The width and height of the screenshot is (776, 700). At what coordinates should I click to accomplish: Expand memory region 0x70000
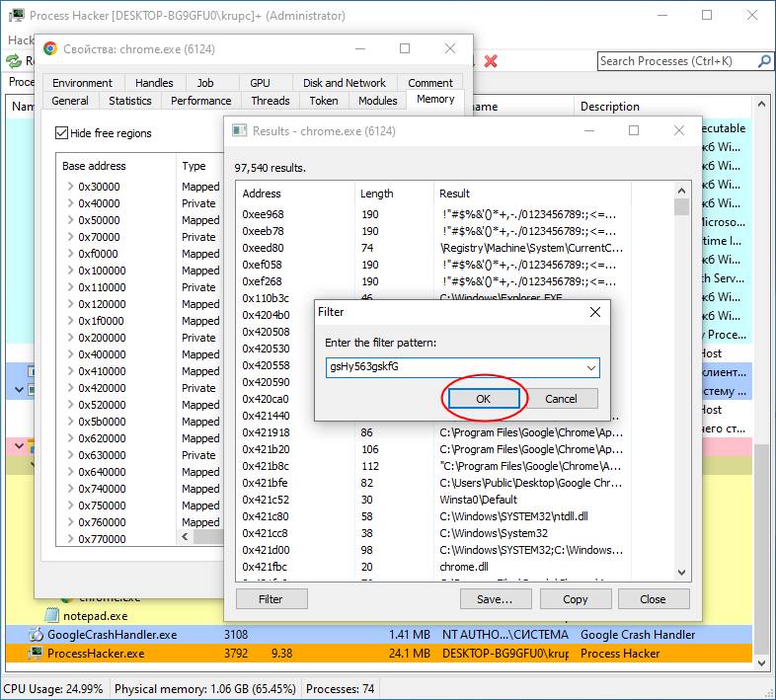[70, 237]
